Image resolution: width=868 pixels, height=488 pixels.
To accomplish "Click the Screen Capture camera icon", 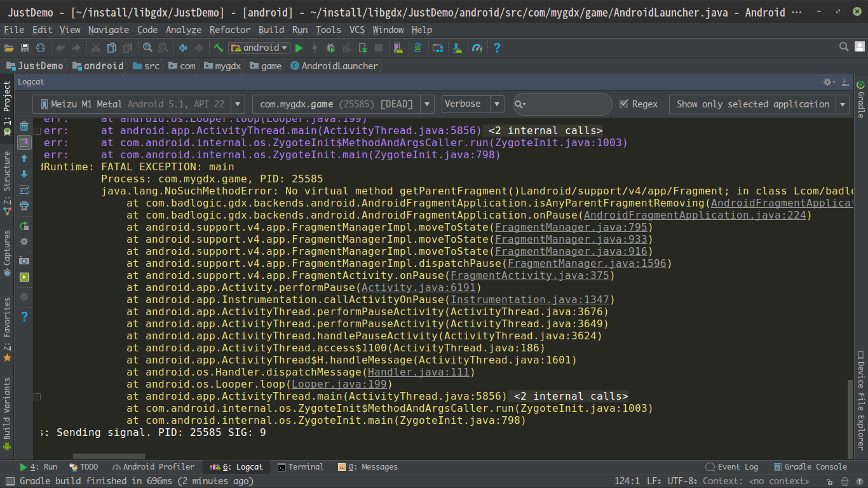I will 24,261.
